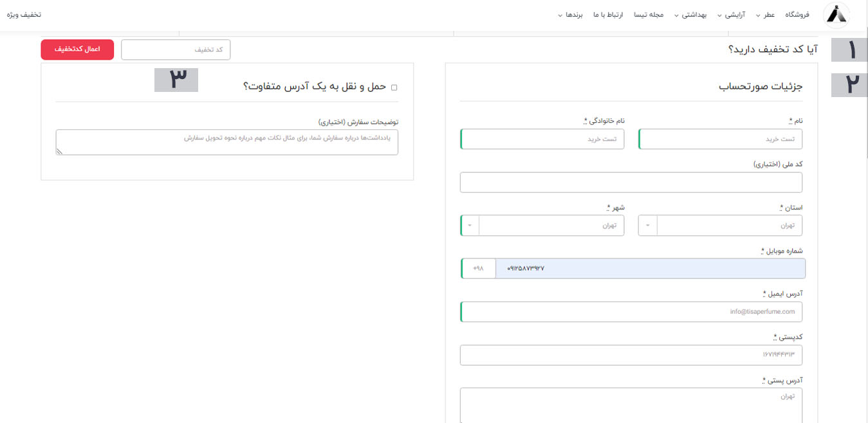Click the آیا کد تخفیف دارید؟ text
Viewport: 868px width, 423px height.
point(773,50)
